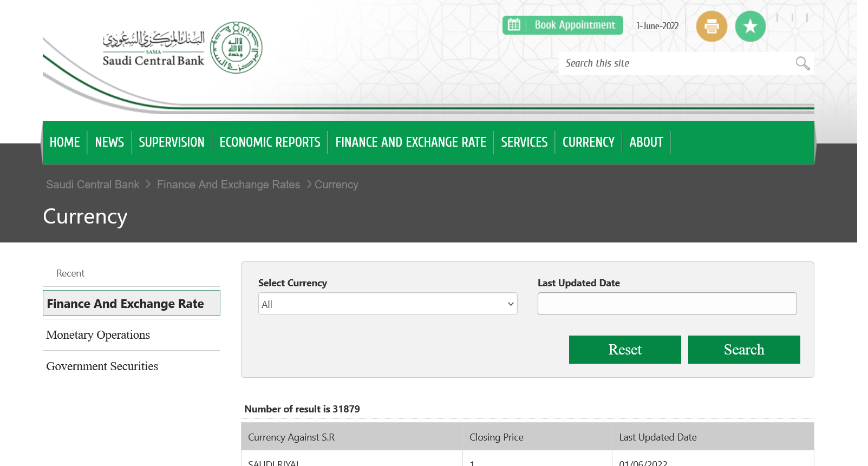Viewport: 868px width, 466px height.
Task: Select the Currency navigation menu item
Action: pyautogui.click(x=588, y=142)
